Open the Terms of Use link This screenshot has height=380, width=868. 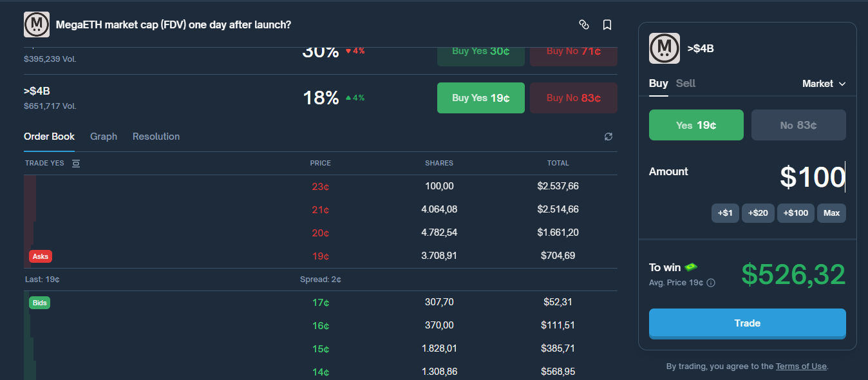800,366
